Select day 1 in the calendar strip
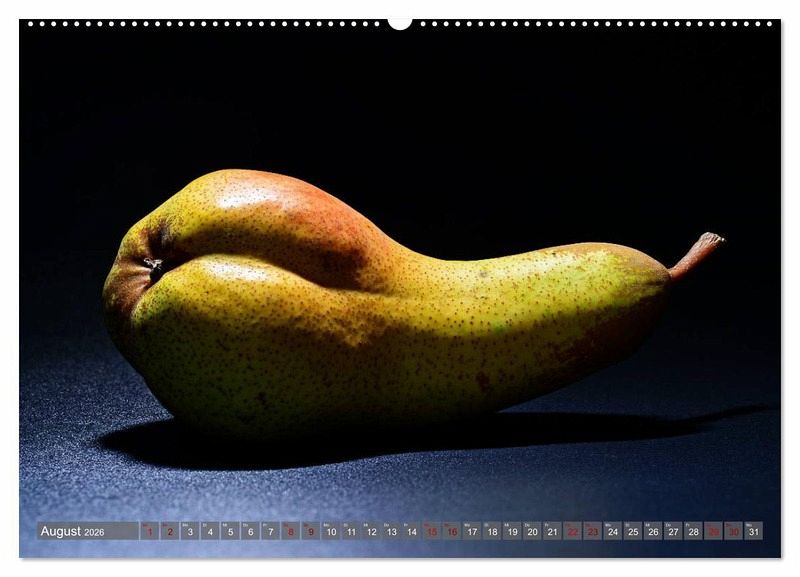 [x=149, y=531]
